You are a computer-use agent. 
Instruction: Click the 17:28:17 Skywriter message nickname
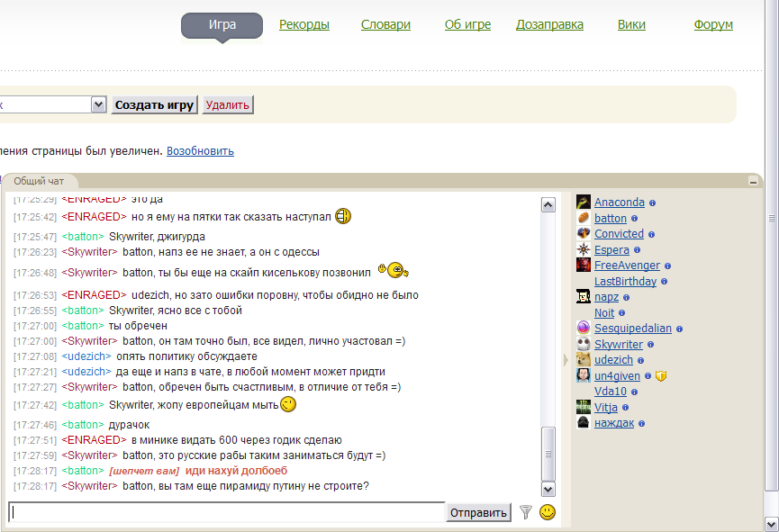(x=89, y=486)
